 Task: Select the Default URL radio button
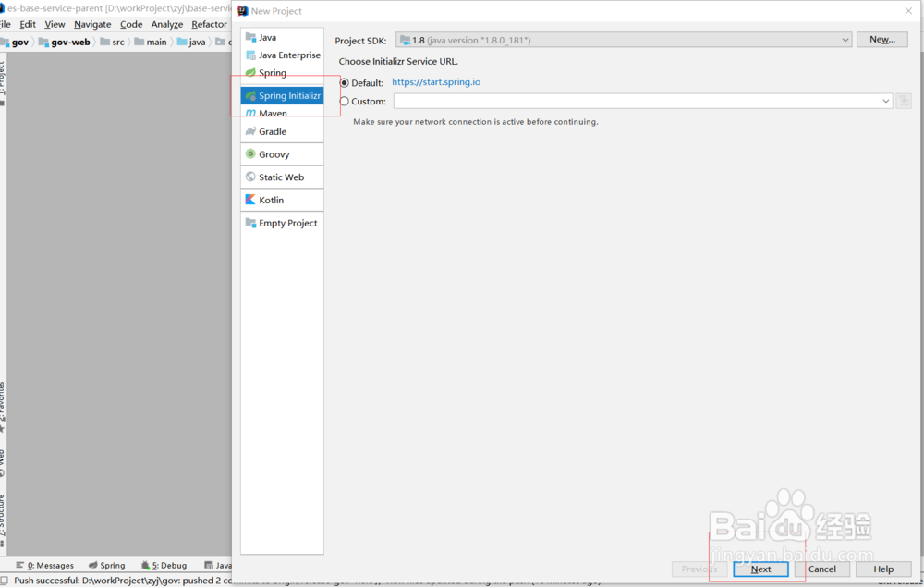pyautogui.click(x=345, y=83)
